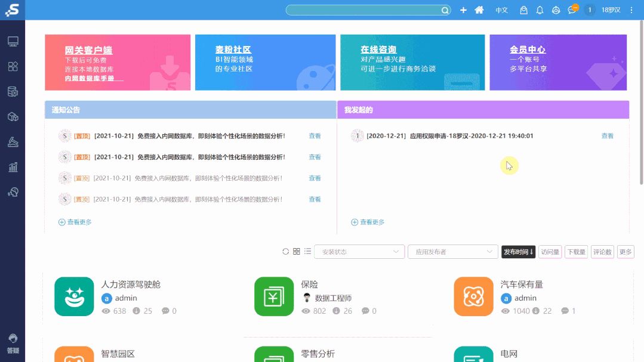Open the 会员中心 banner

click(558, 63)
